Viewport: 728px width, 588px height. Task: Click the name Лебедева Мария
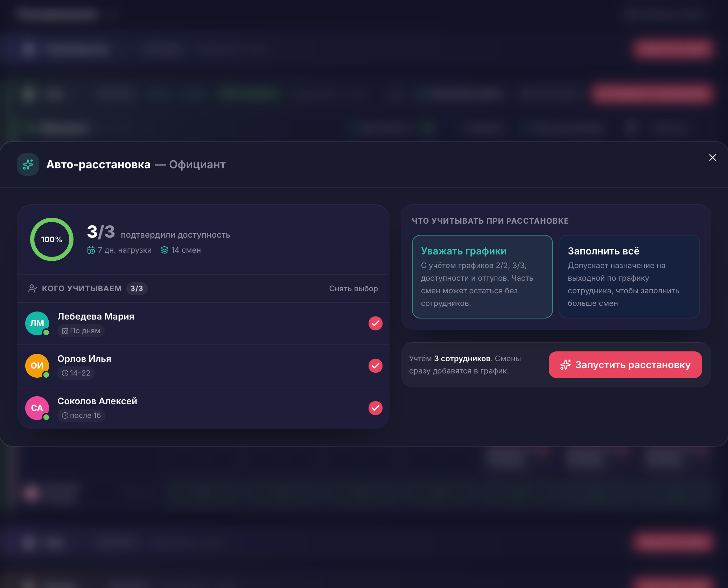point(96,316)
